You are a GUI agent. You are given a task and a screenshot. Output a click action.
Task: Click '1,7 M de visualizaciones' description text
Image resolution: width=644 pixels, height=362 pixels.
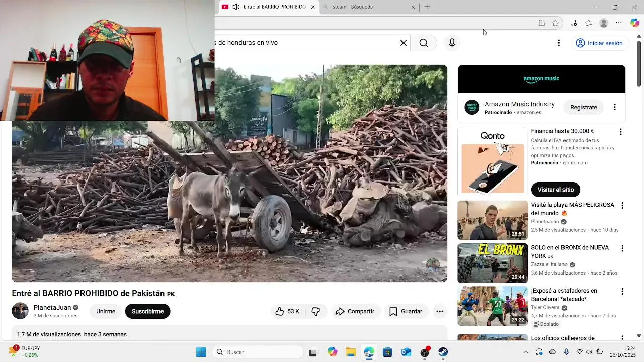point(49,334)
